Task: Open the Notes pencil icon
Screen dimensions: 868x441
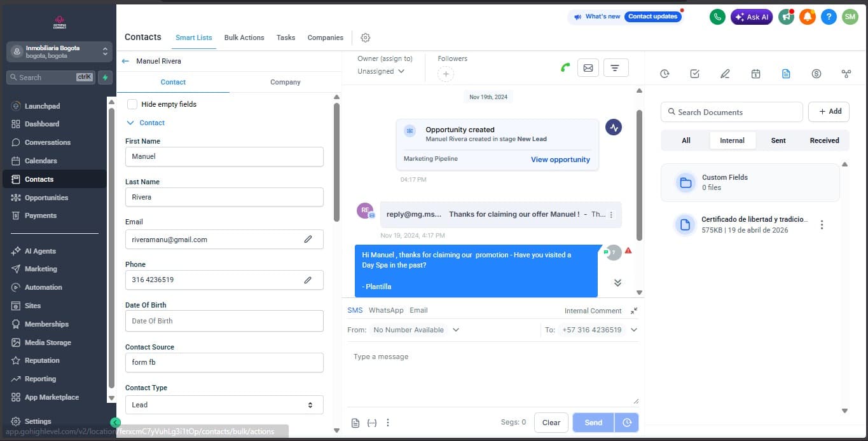Action: click(x=725, y=74)
